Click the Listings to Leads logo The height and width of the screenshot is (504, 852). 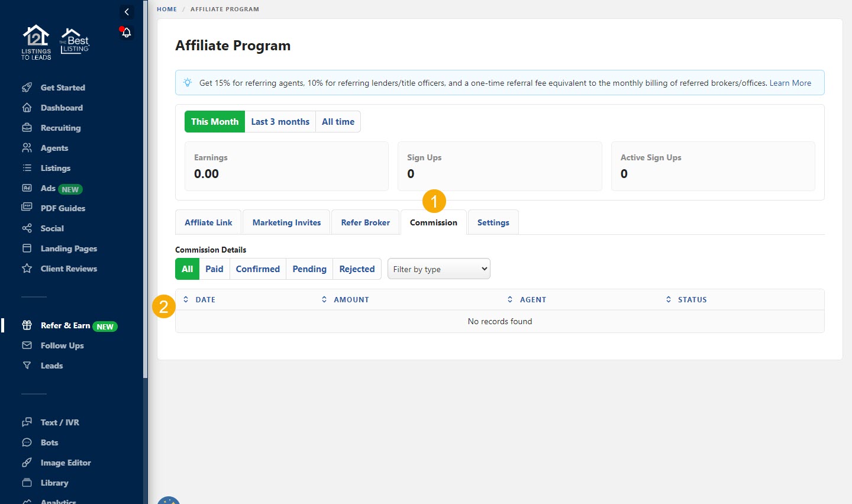(36, 43)
